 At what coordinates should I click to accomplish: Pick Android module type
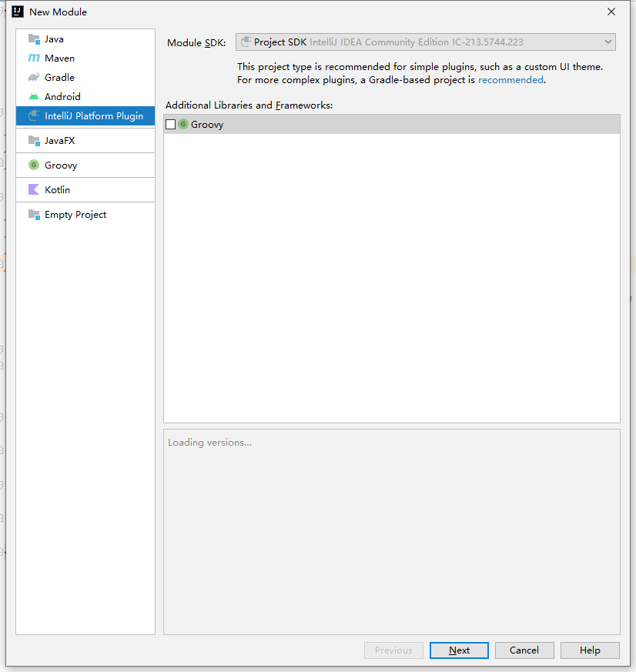tap(85, 96)
